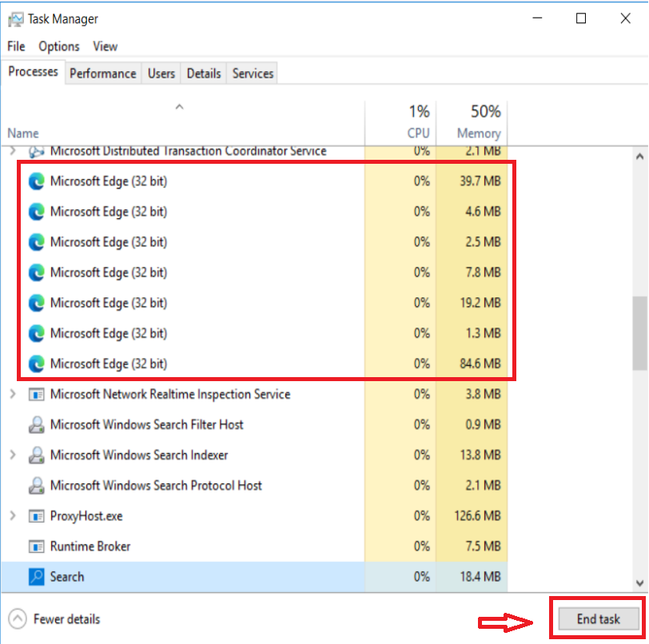Maximize the Task Manager window
Image resolution: width=649 pixels, height=644 pixels.
click(581, 18)
